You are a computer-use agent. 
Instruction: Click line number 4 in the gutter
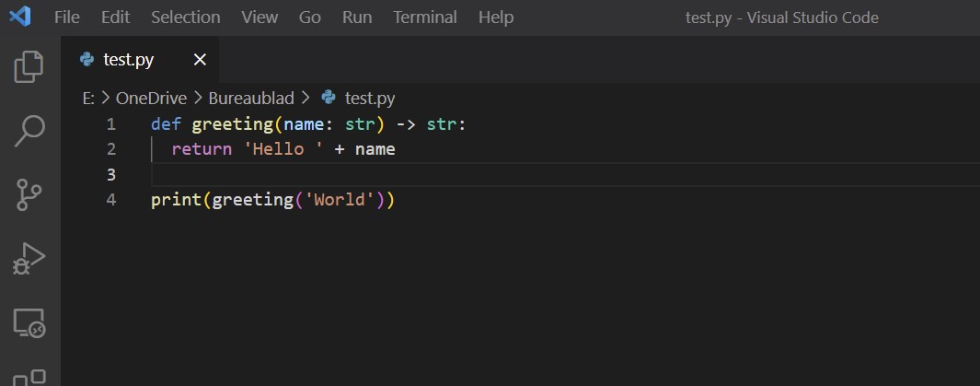pos(111,200)
